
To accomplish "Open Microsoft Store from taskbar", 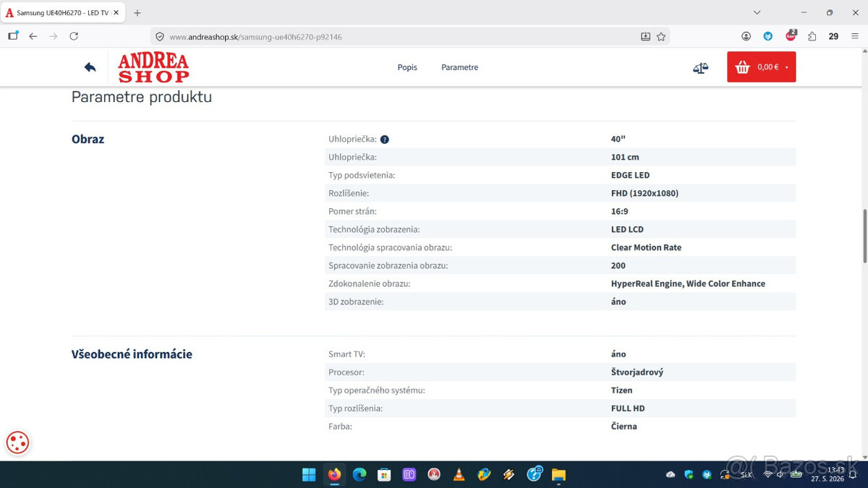I will tap(384, 475).
